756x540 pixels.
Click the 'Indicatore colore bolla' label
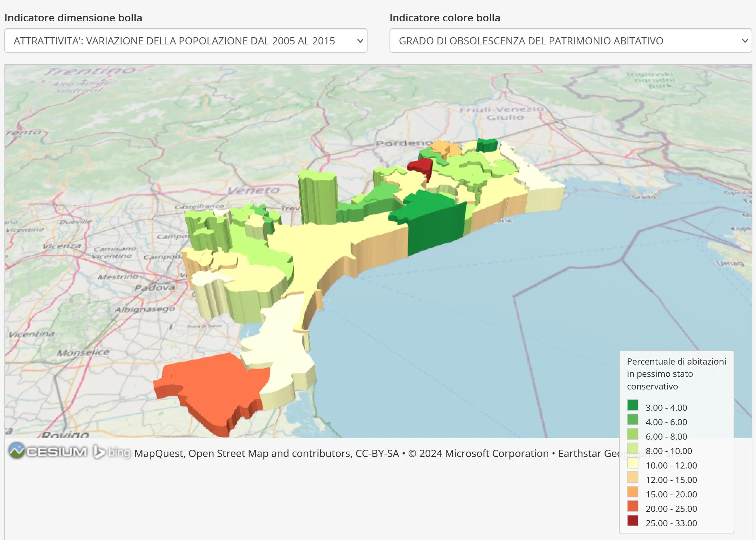click(x=445, y=18)
